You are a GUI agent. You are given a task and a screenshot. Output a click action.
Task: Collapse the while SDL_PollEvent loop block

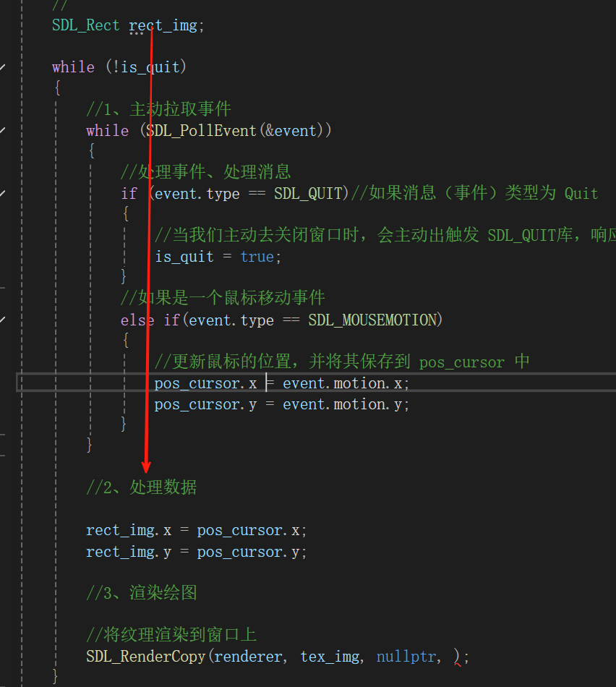coord(2,130)
